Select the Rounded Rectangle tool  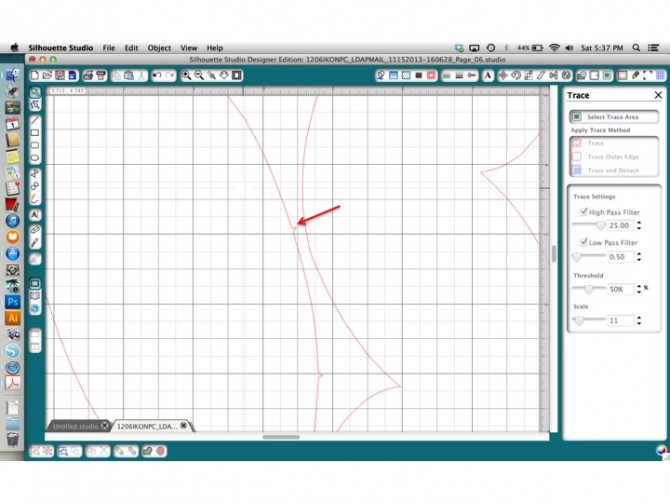pyautogui.click(x=35, y=145)
